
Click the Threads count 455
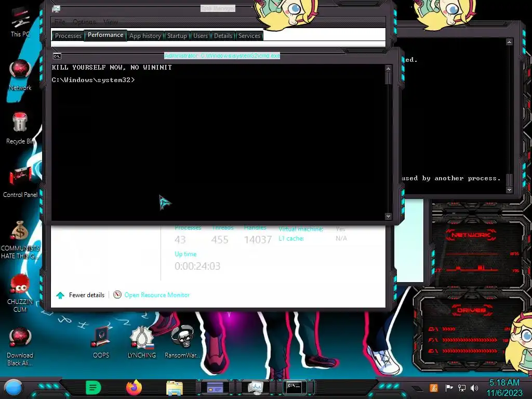pyautogui.click(x=220, y=240)
